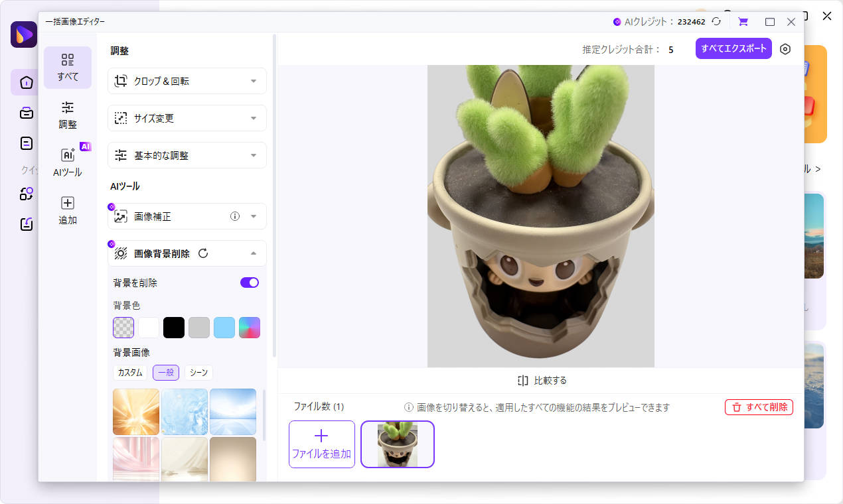This screenshot has height=504, width=843.
Task: Switch to the AIツール sidebar tab
Action: (x=68, y=162)
